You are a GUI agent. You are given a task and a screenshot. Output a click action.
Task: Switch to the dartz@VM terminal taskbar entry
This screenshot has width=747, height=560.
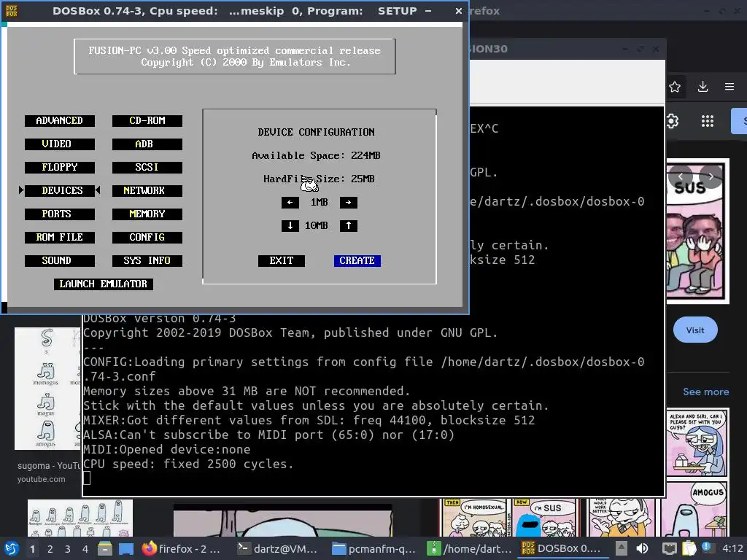point(278,549)
